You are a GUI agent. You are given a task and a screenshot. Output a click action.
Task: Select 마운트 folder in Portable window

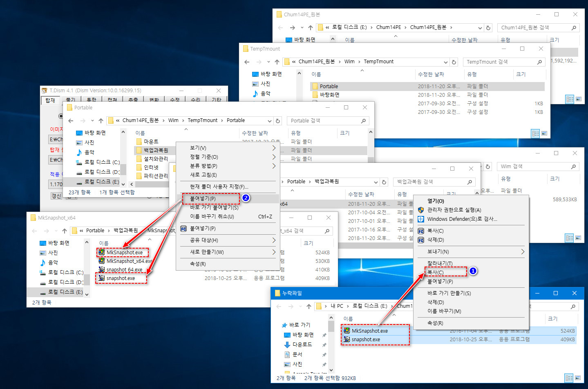coord(151,142)
